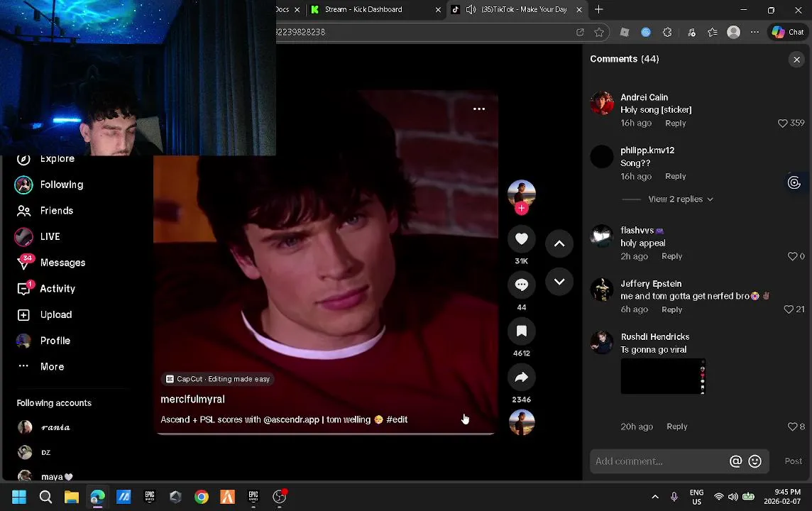Open the Windows Start menu
This screenshot has height=511, width=812.
point(19,497)
